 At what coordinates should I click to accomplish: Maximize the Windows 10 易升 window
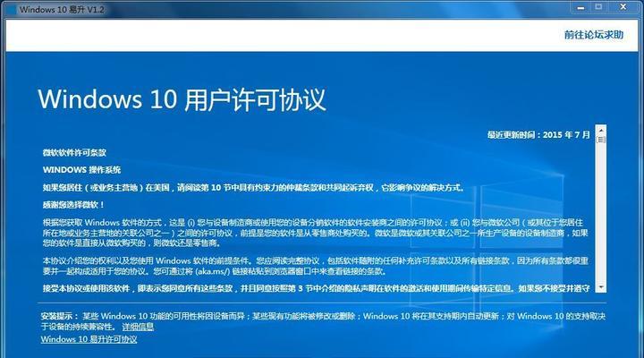(598, 7)
